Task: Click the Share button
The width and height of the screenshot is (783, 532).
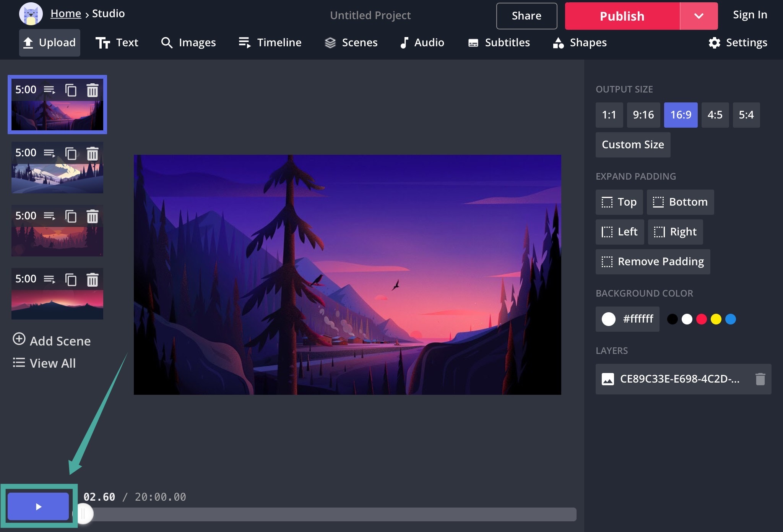Action: [526, 16]
